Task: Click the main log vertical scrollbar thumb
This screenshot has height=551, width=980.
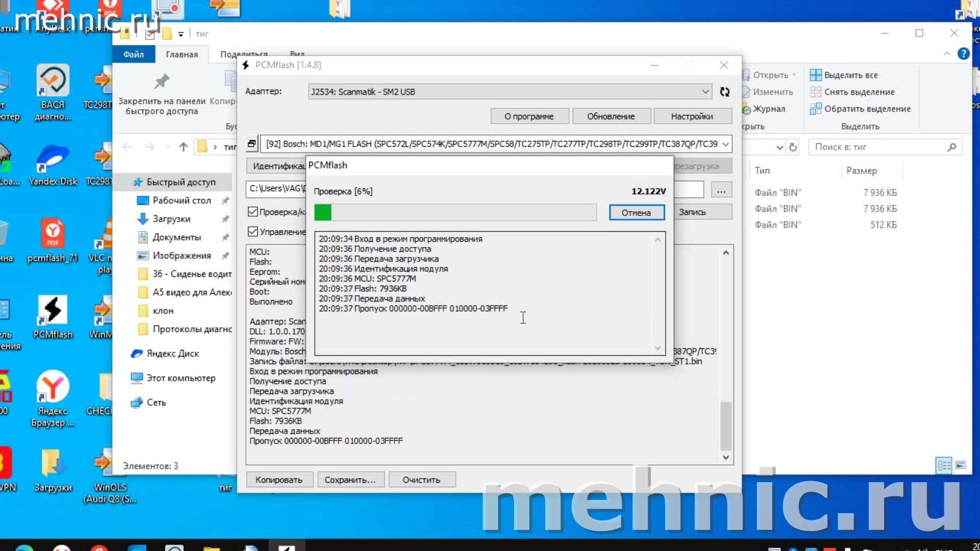Action: pos(726,425)
